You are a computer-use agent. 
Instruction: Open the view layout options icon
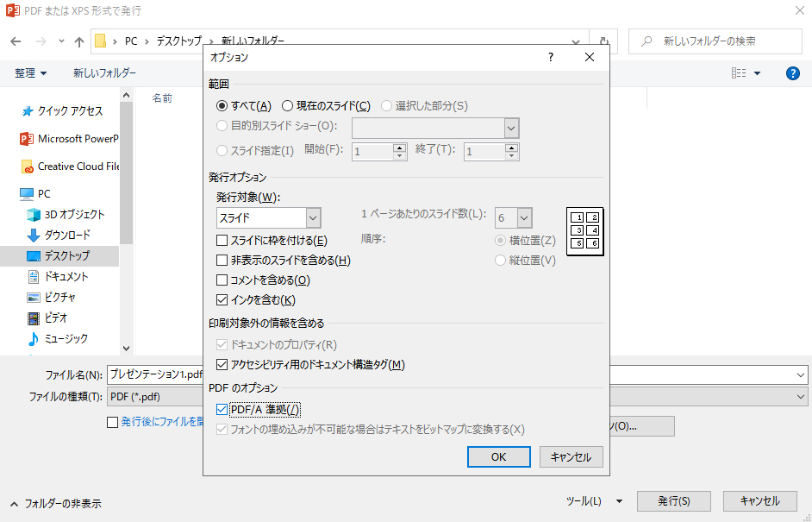pos(746,73)
